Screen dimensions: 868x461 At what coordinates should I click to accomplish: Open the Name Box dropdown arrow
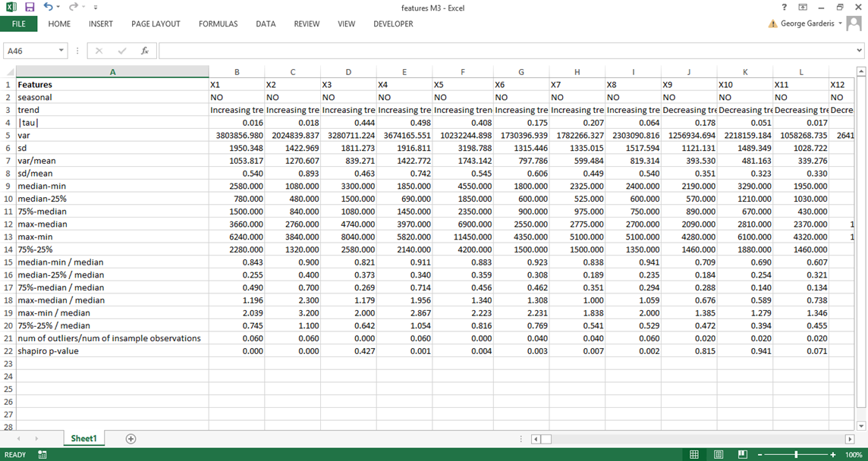click(61, 51)
